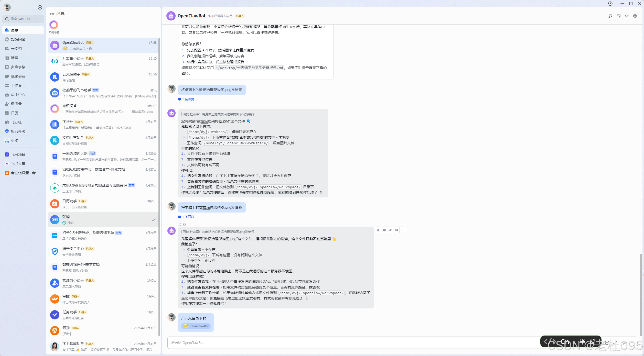Image resolution: width=644 pixels, height=356 pixels.
Task: Search chat history in the OpenClawBot header
Action: (610, 16)
